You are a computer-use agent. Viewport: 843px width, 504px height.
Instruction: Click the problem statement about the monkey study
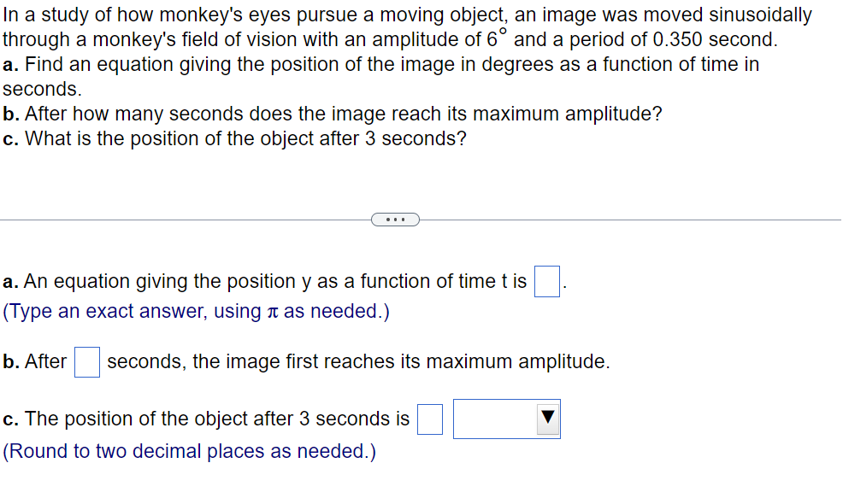click(x=402, y=15)
